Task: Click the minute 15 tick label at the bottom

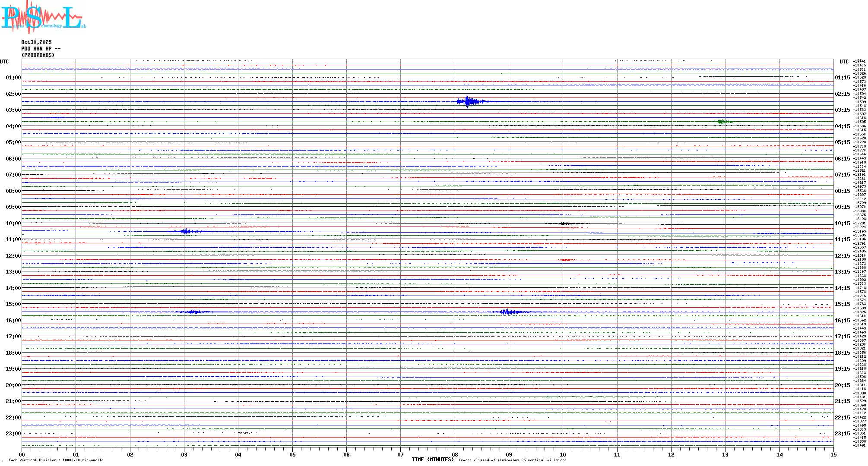Action: [833, 455]
